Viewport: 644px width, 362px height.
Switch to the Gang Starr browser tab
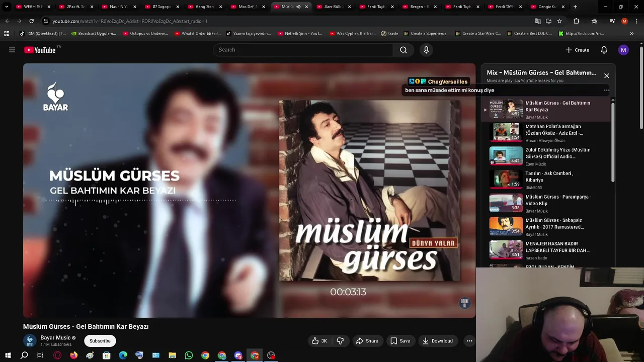pyautogui.click(x=204, y=7)
